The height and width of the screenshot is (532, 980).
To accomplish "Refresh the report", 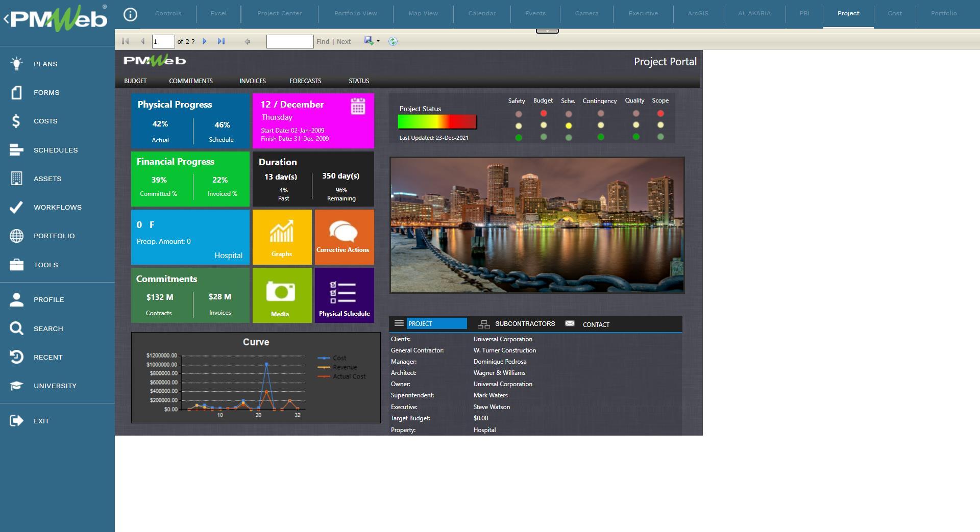I will (393, 41).
